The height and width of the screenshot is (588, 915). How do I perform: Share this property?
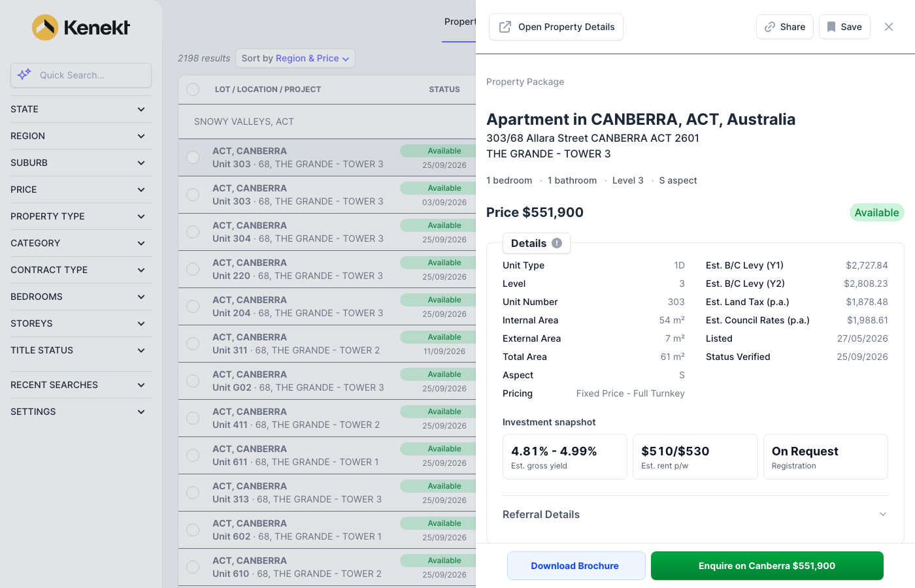pyautogui.click(x=785, y=27)
